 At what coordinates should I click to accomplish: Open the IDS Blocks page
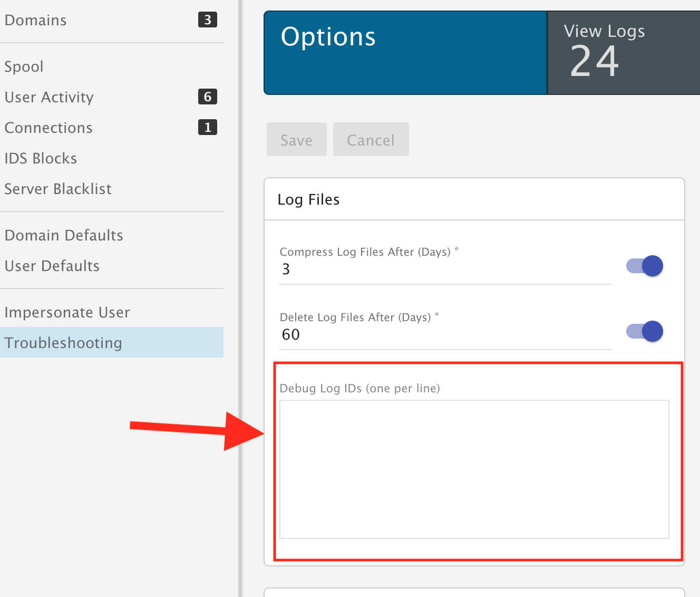pyautogui.click(x=41, y=159)
